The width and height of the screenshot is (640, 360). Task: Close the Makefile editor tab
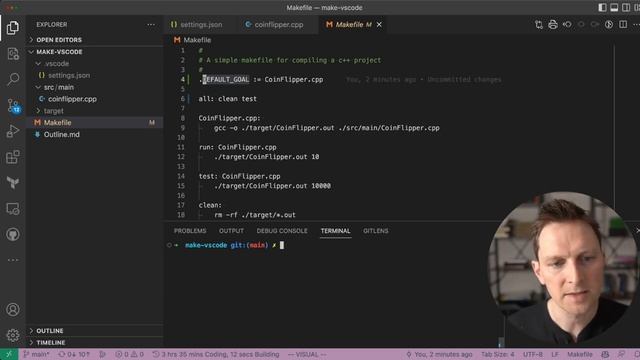click(x=379, y=24)
